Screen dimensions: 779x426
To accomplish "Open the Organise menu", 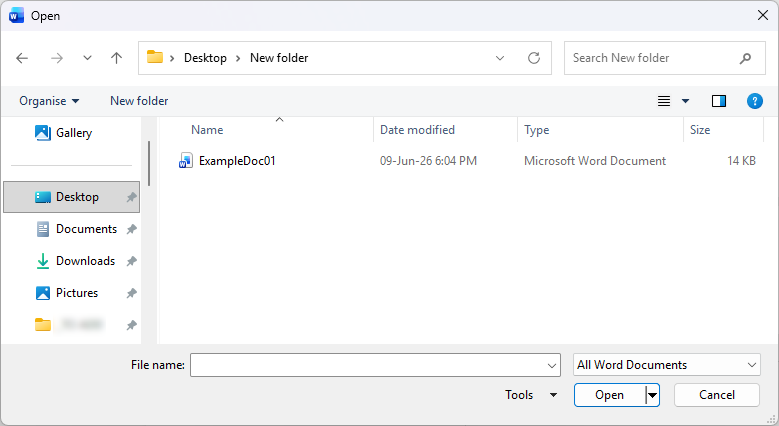I will (49, 101).
